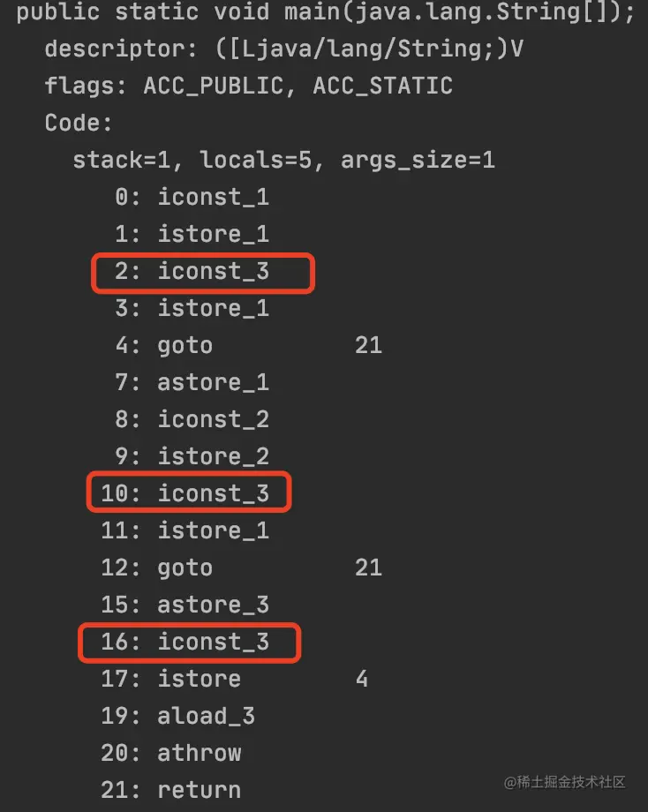Click instruction 8: iconst_2
This screenshot has width=648, height=812.
click(192, 419)
